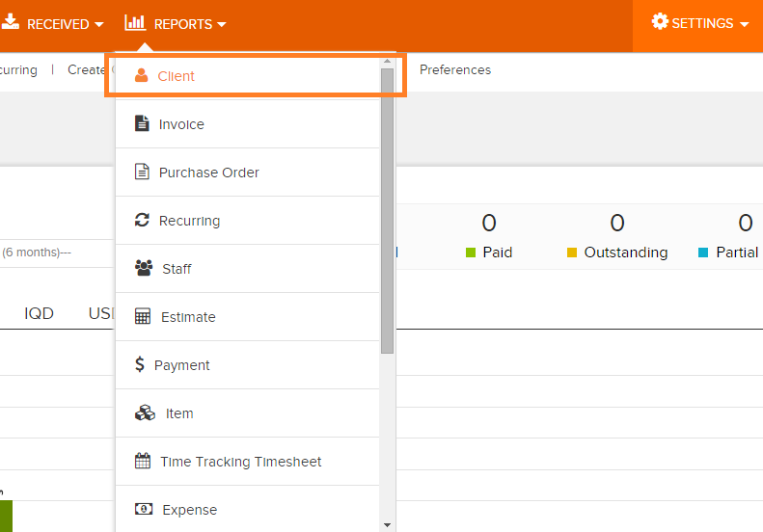Expand the RECEIVED dropdown arrow

pyautogui.click(x=98, y=24)
